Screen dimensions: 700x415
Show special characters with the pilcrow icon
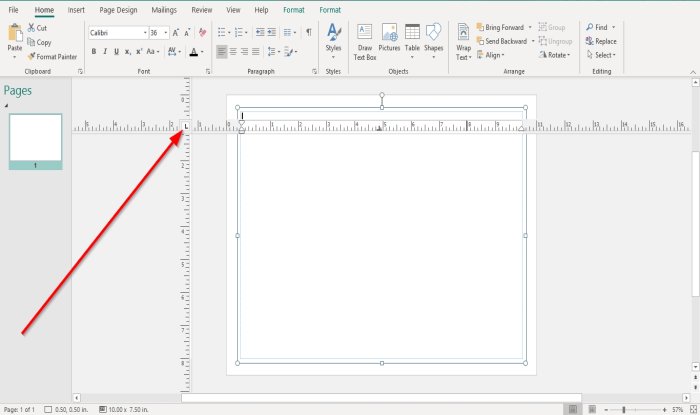coord(308,32)
